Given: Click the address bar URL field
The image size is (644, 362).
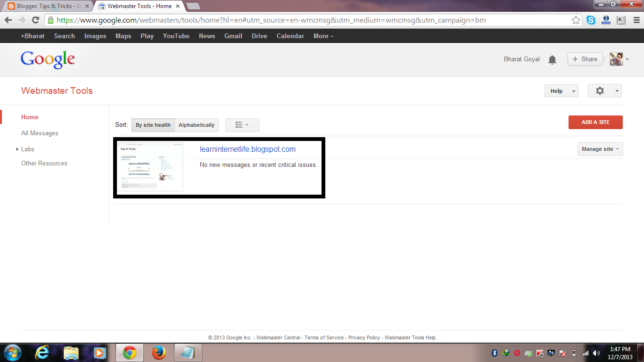Looking at the screenshot, I should 312,20.
